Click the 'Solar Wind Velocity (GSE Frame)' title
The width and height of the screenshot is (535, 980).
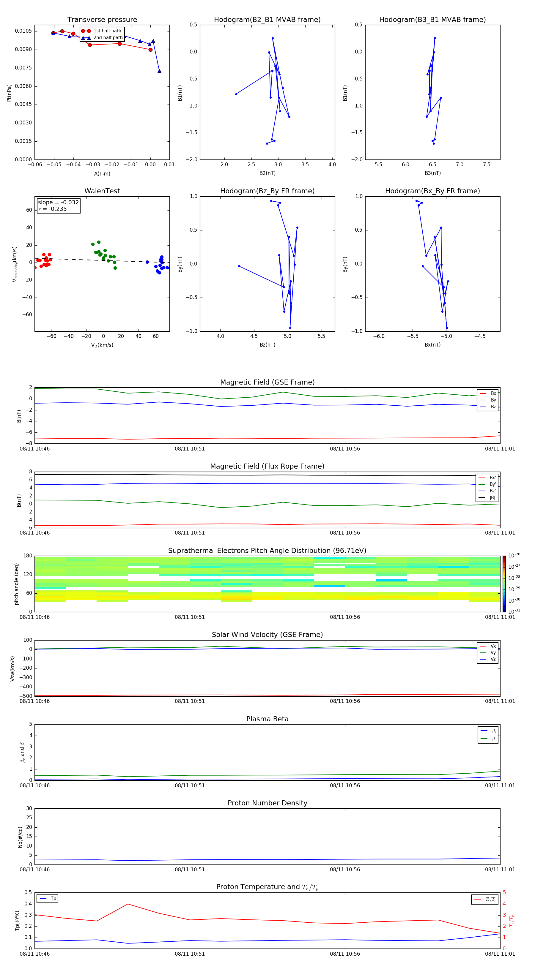[x=267, y=635]
